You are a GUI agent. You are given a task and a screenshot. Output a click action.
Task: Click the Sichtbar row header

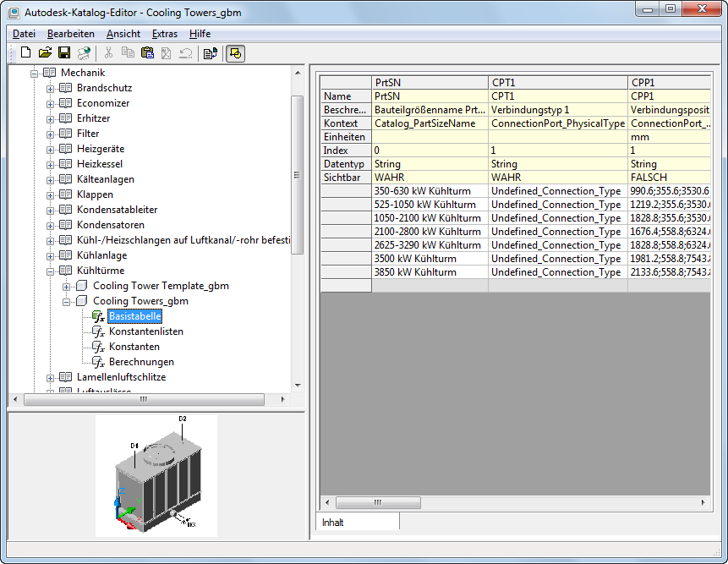(346, 178)
